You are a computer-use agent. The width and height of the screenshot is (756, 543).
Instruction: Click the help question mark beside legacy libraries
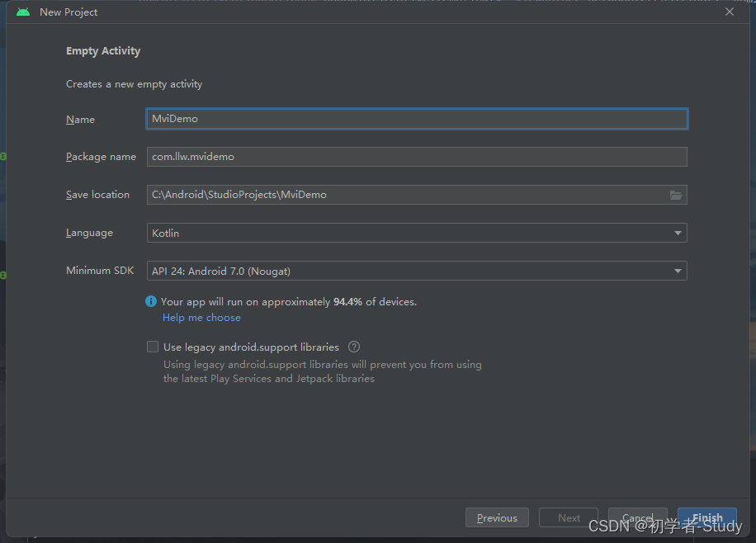point(354,347)
